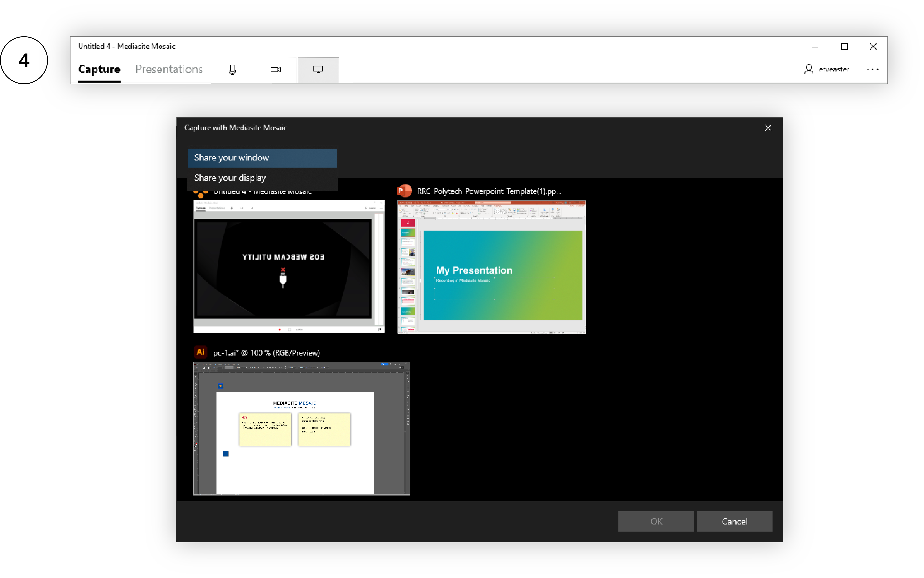Viewport: 924px width, 578px height.
Task: Click the RRC_Polytech_Powerpoint_Template window title
Action: [x=489, y=191]
